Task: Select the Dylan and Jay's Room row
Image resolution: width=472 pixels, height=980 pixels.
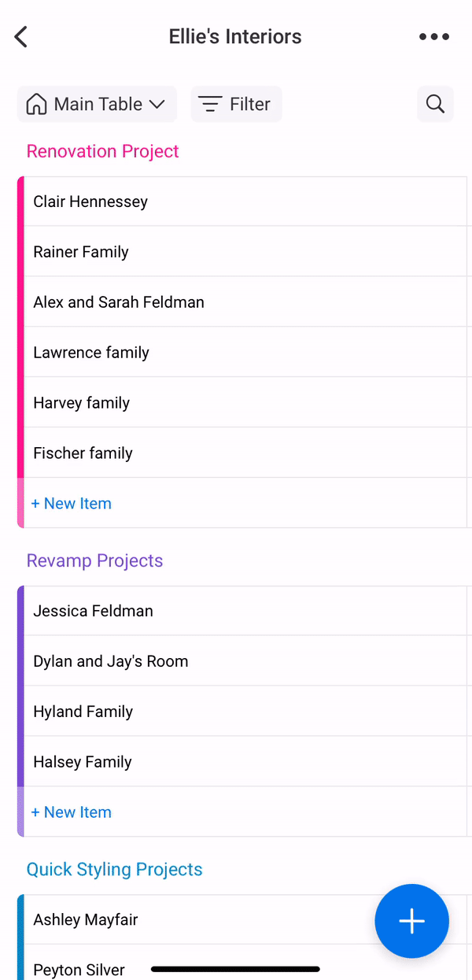Action: coord(245,661)
